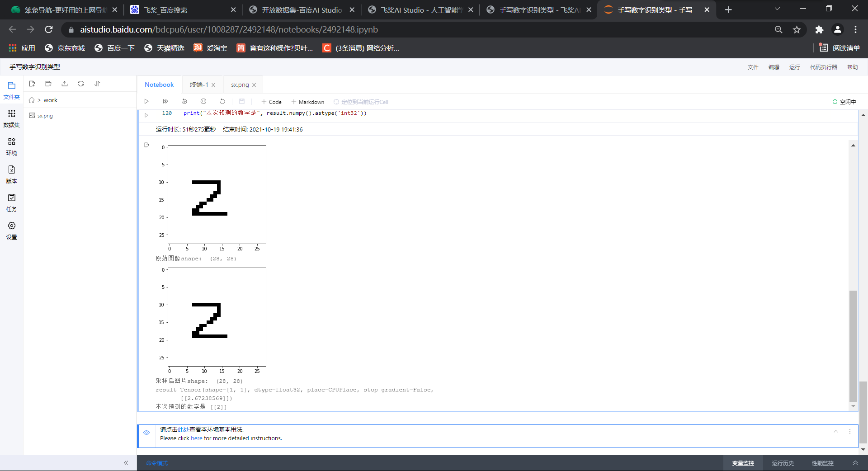Open the browser tab list chevron
Viewport: 868px width, 471px height.
tap(777, 9)
